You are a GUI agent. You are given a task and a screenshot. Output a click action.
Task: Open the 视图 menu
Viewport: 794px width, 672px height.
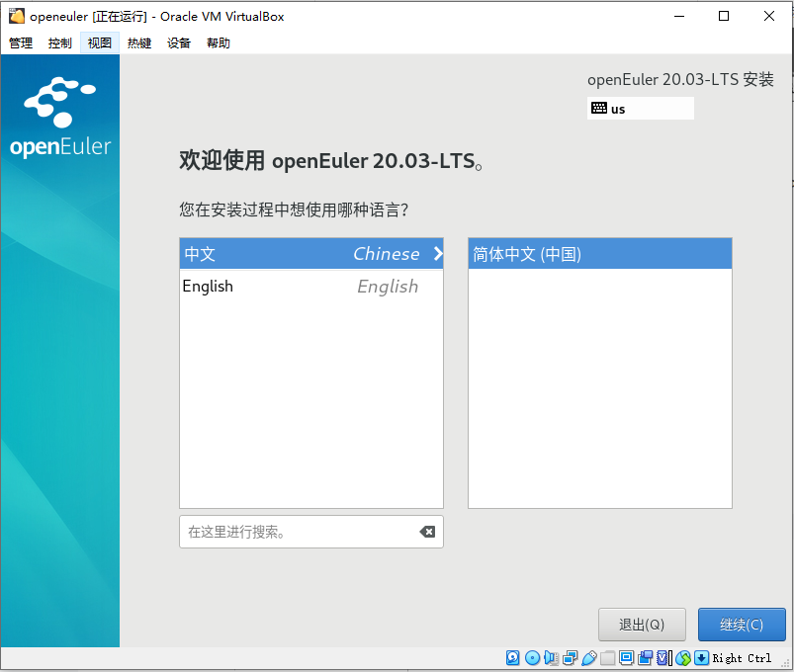point(99,43)
